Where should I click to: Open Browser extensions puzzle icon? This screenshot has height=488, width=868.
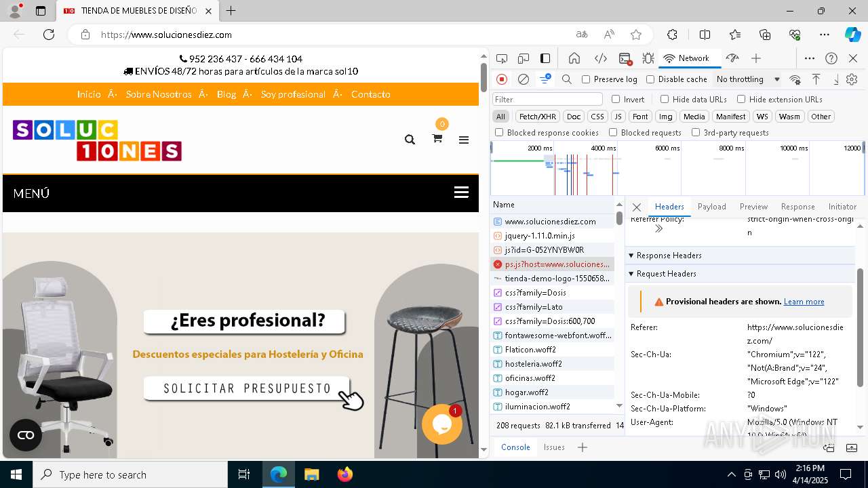point(672,35)
